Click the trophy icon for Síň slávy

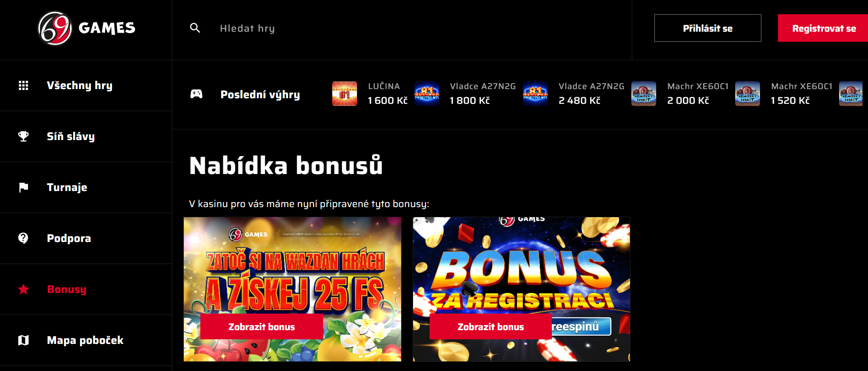pos(23,136)
